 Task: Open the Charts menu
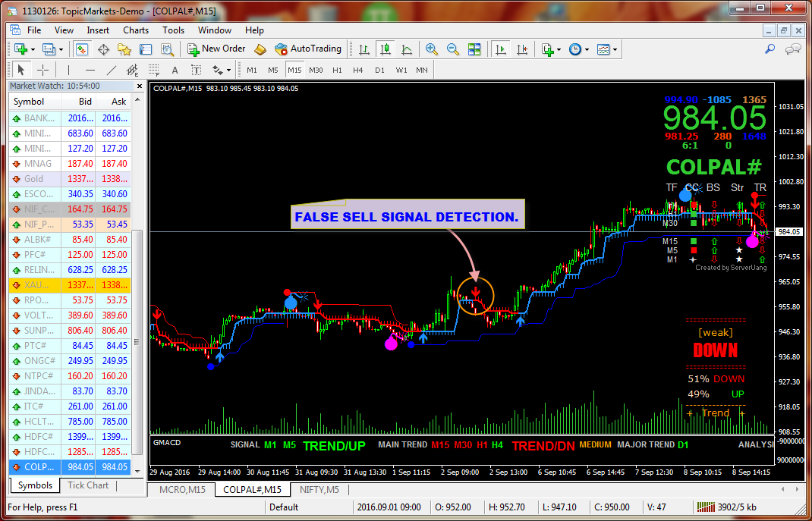click(136, 30)
